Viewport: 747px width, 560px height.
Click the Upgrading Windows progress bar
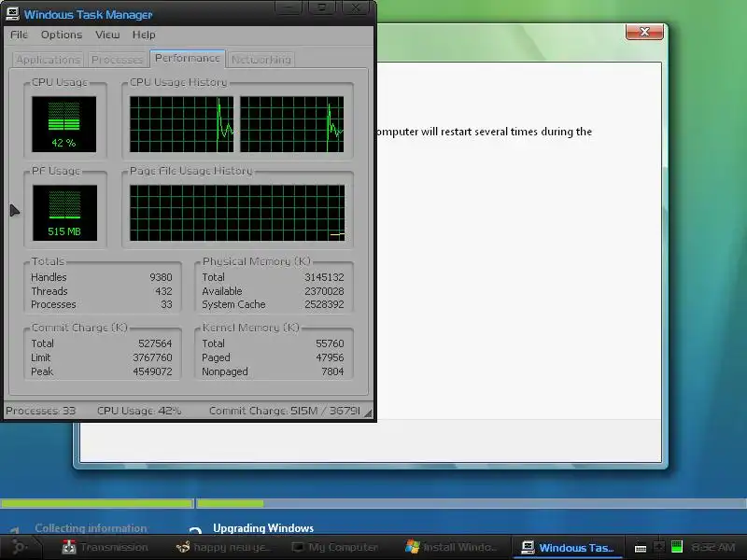[472, 503]
